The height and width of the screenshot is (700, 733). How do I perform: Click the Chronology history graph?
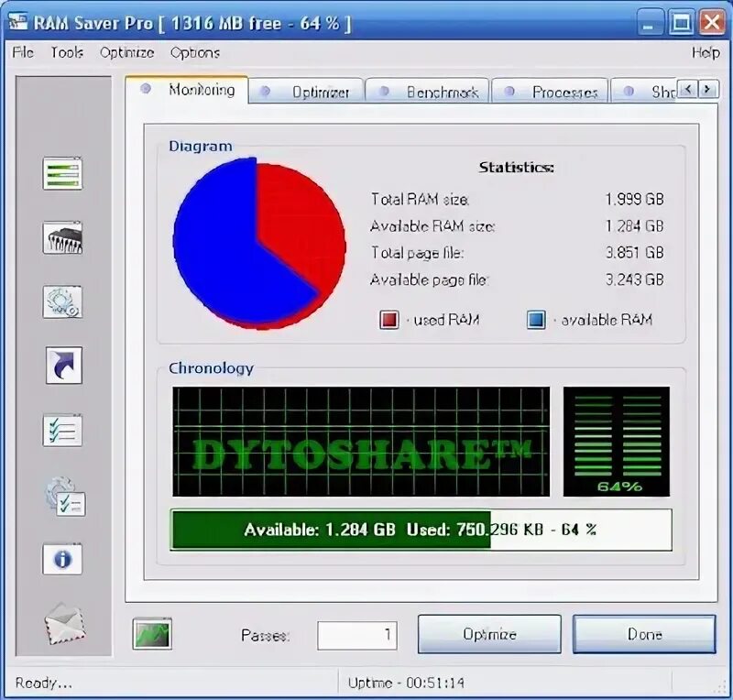point(361,442)
